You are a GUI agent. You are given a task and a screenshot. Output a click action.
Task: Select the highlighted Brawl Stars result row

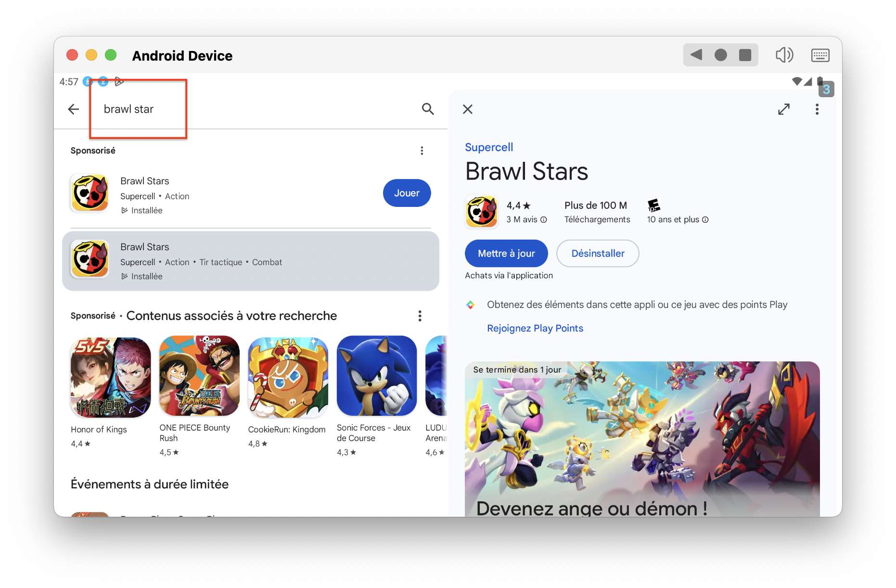251,261
